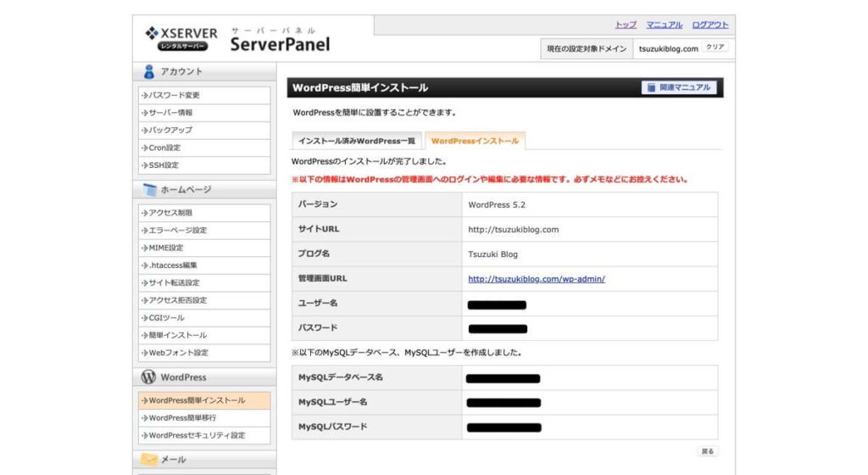Switch to インストール済みWordPress一覧 tab
The image size is (868, 475).
click(357, 141)
